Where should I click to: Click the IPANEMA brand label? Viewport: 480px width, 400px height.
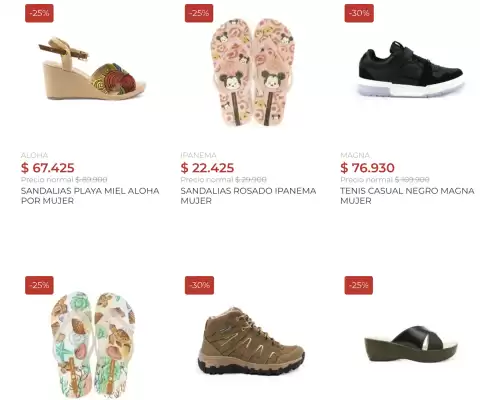198,155
